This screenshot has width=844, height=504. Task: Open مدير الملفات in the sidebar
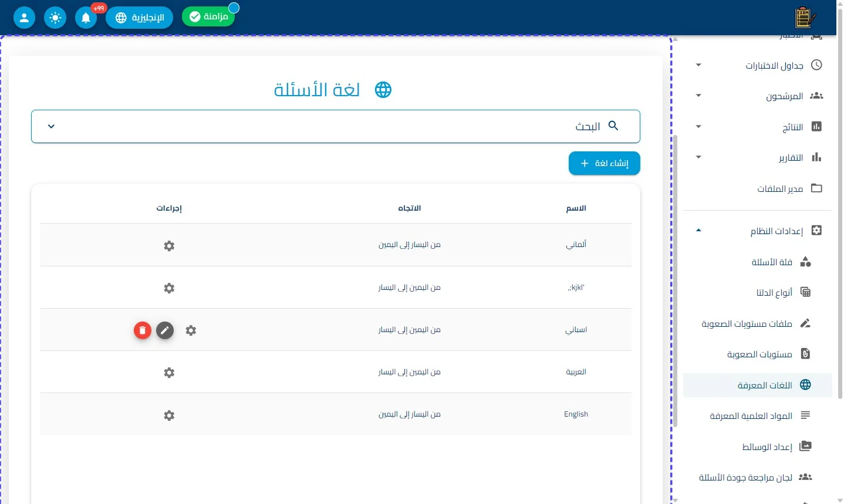coord(758,188)
